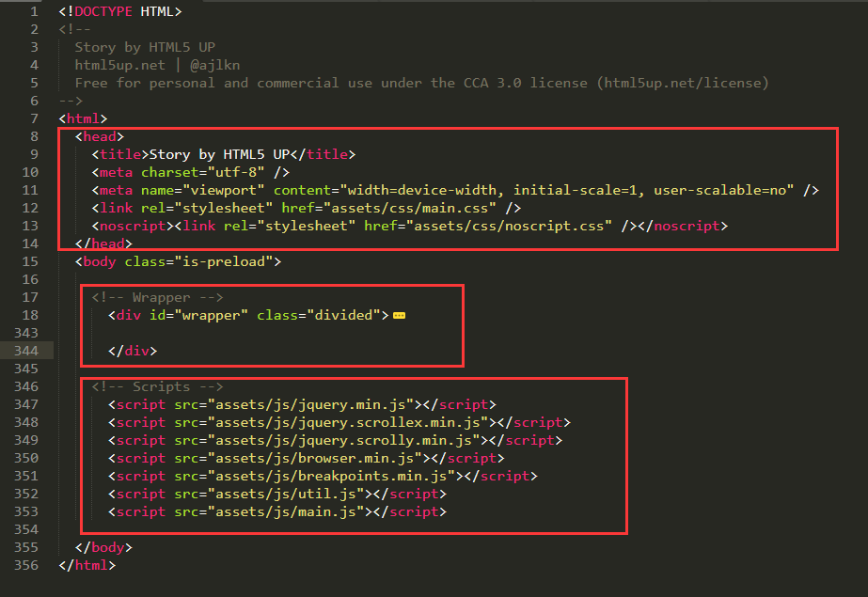This screenshot has width=868, height=597.
Task: Expand the folded wrapper div marker
Action: click(399, 315)
